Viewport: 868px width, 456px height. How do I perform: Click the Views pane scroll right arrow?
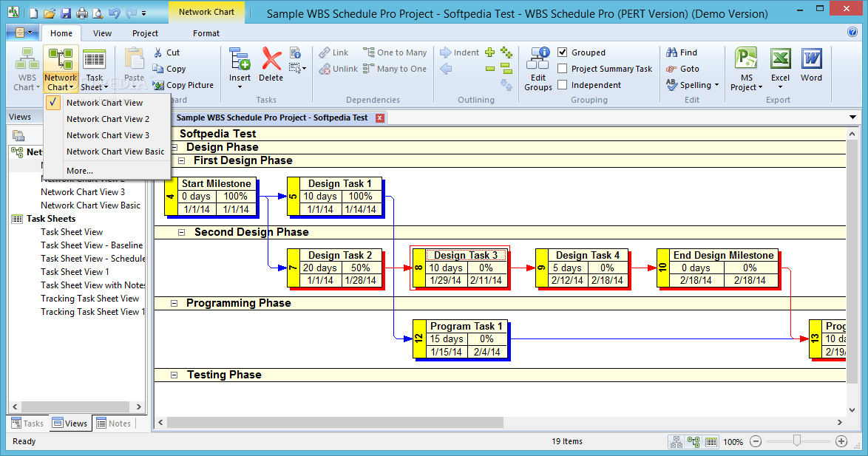pyautogui.click(x=138, y=406)
